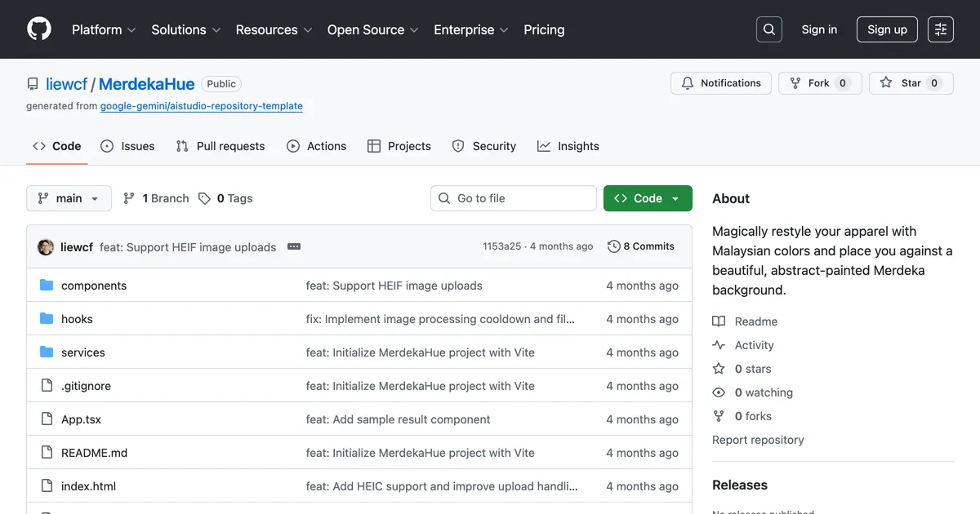Click the GitHub logo

coord(38,29)
